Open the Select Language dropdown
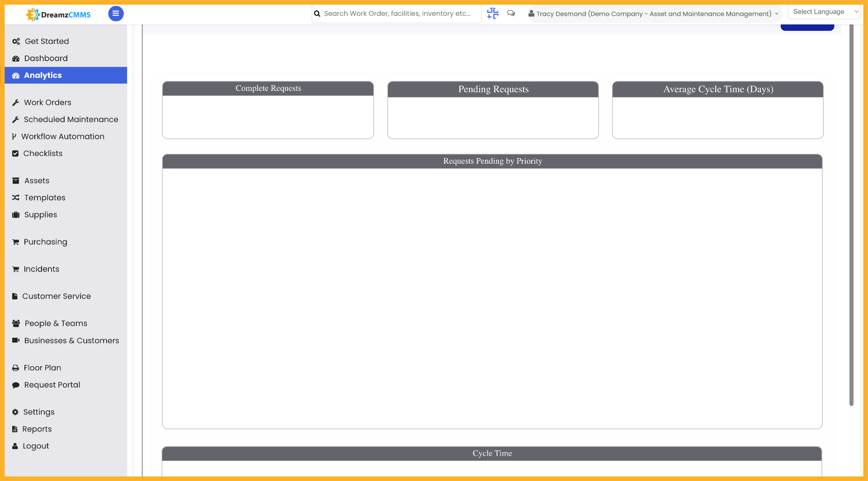 [x=824, y=11]
